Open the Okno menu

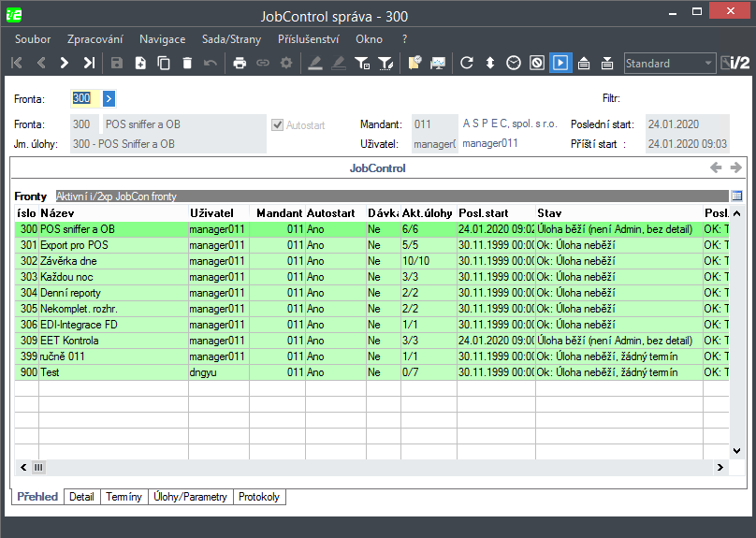coord(369,39)
